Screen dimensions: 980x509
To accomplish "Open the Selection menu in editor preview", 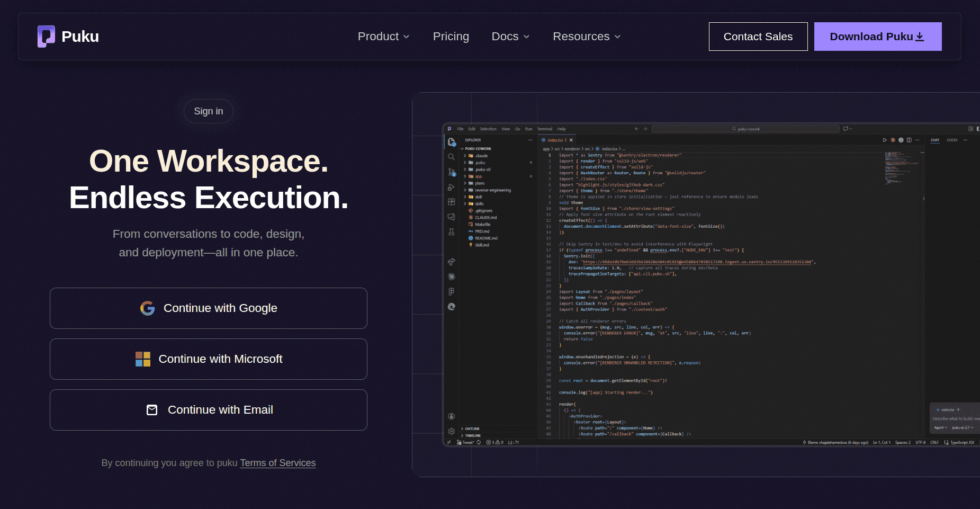I will [x=488, y=129].
